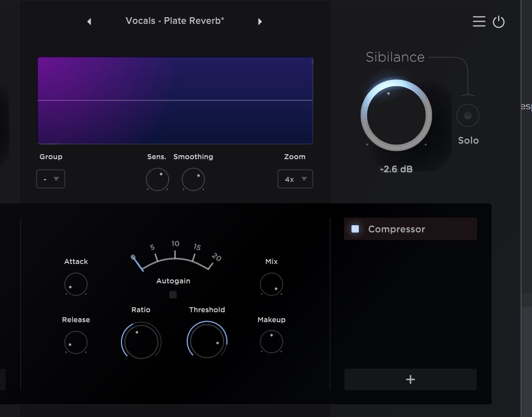This screenshot has height=417, width=532.
Task: Toggle the plugin power button
Action: (499, 22)
